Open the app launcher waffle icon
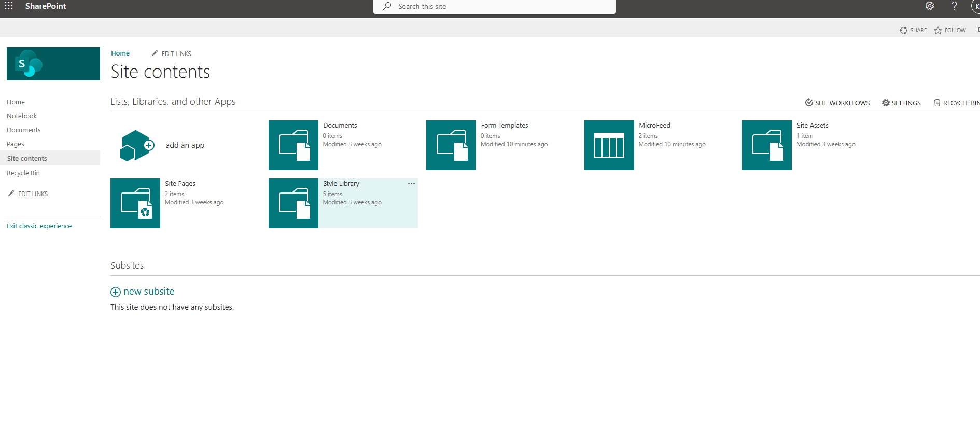The width and height of the screenshot is (980, 428). 9,6
